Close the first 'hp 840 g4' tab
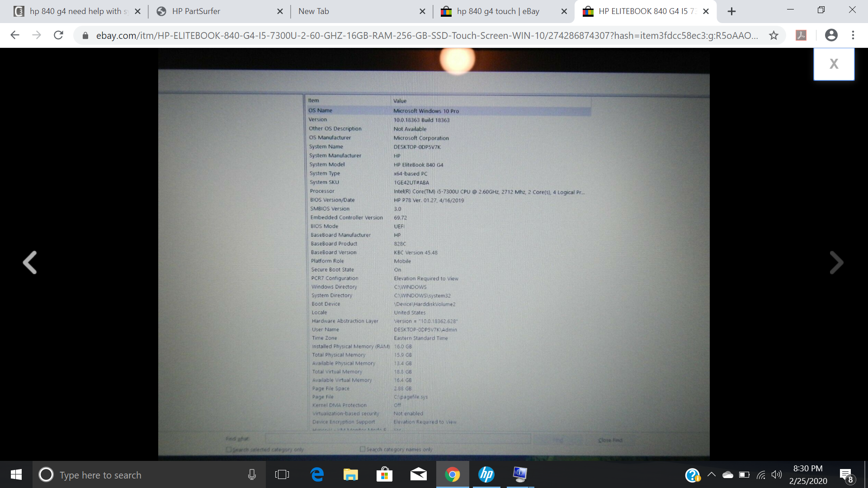Image resolution: width=868 pixels, height=488 pixels. pos(138,11)
